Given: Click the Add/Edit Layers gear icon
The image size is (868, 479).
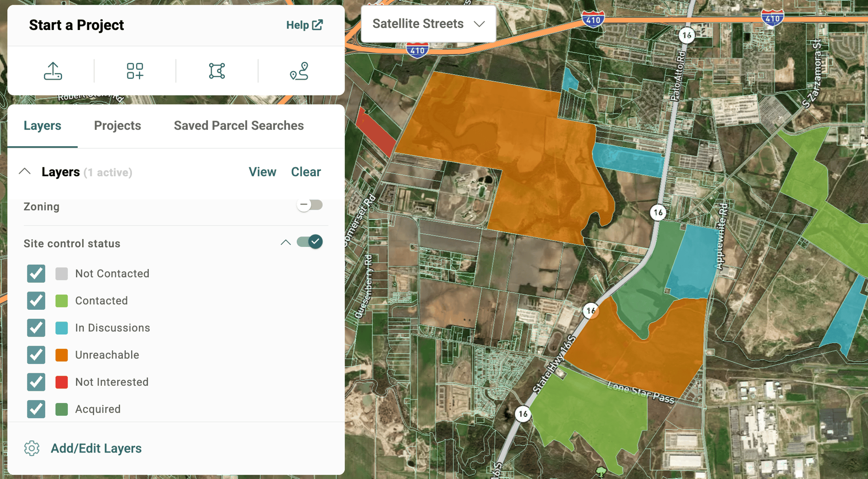Looking at the screenshot, I should click(x=32, y=448).
